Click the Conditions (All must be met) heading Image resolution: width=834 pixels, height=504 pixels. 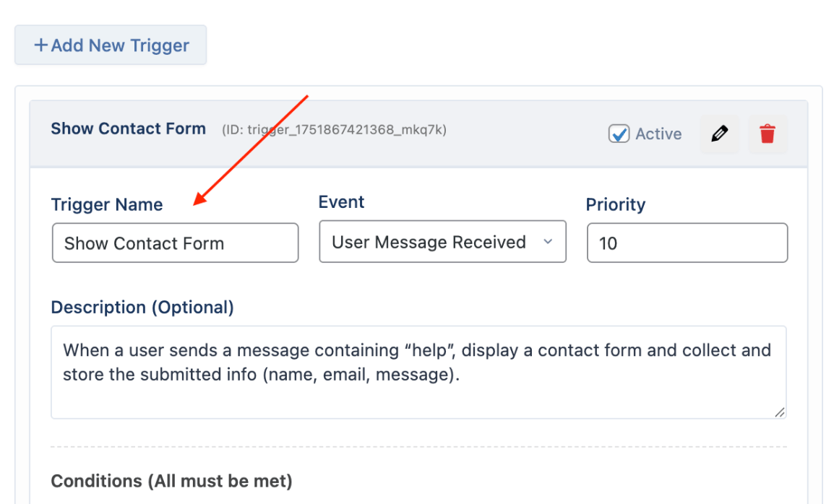[x=172, y=481]
